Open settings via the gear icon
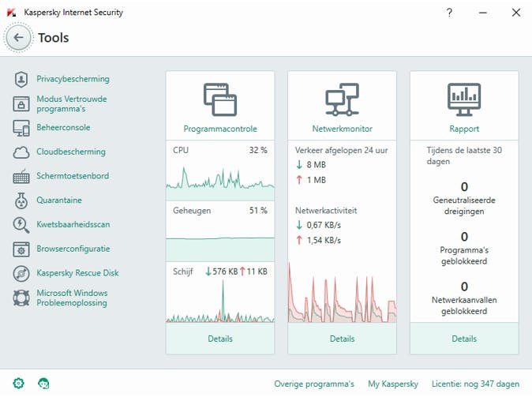 (x=19, y=384)
